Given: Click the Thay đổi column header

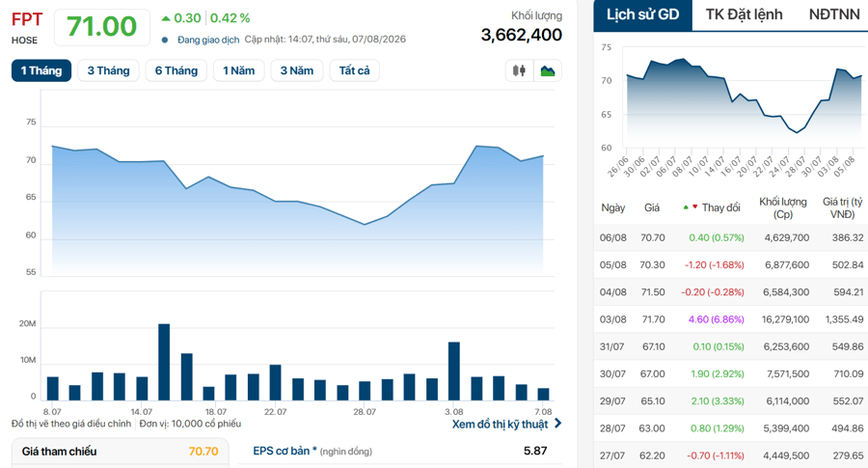Looking at the screenshot, I should coord(720,207).
